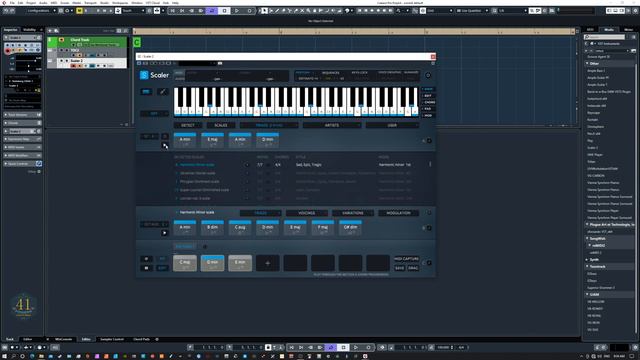This screenshot has width=640, height=360.
Task: Click the C aug scale chord
Action: 240,228
